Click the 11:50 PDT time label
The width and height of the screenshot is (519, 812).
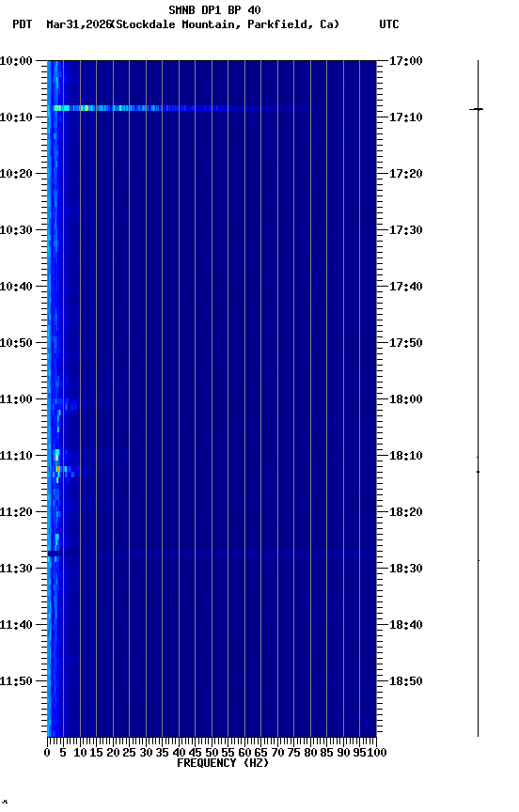(x=16, y=681)
